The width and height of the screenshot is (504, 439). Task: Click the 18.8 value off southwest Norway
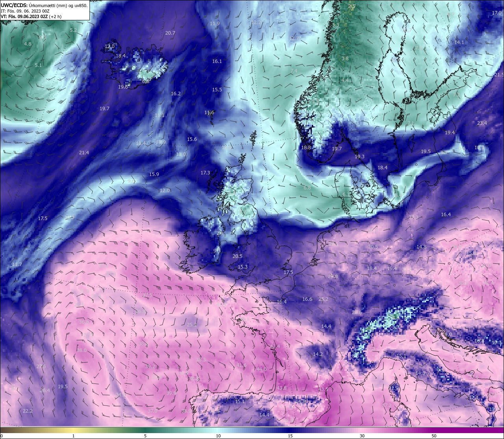coord(306,148)
